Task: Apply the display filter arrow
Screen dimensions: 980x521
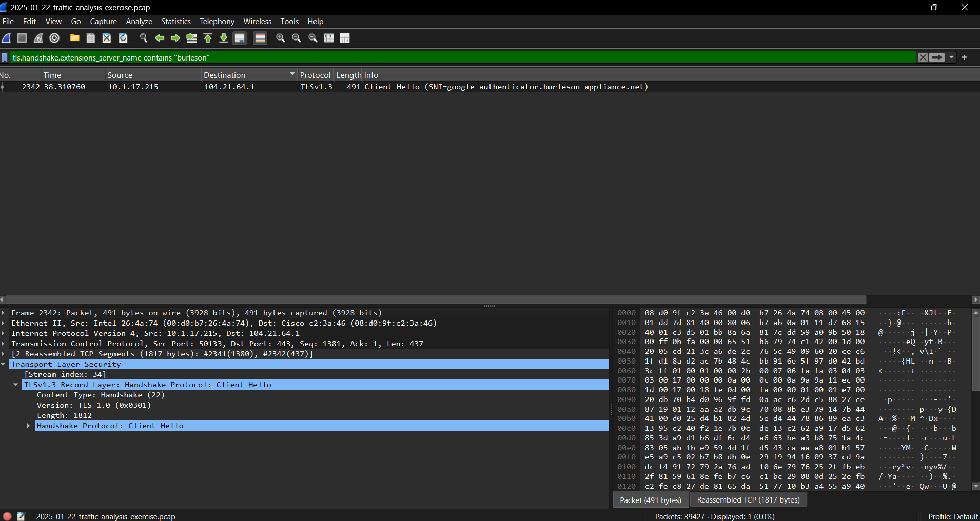Action: (937, 57)
